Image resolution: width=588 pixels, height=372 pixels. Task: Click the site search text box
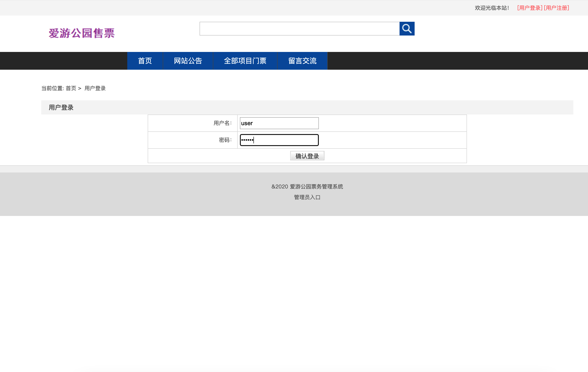click(x=299, y=29)
